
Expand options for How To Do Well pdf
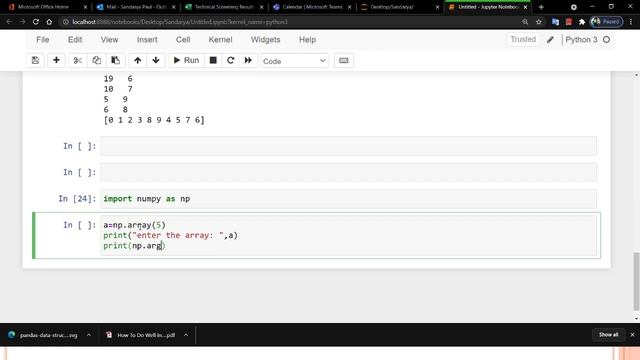(x=186, y=335)
